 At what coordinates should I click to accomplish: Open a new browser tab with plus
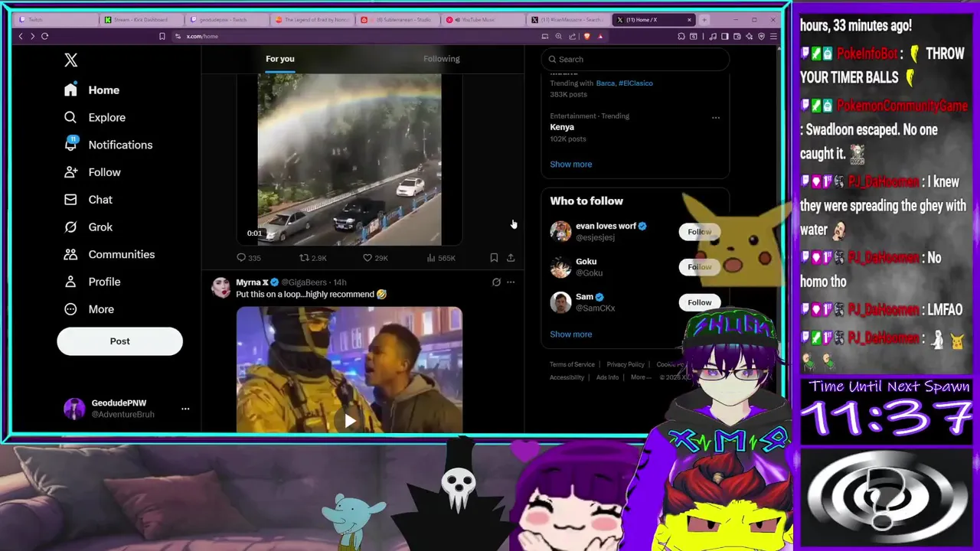(x=704, y=20)
